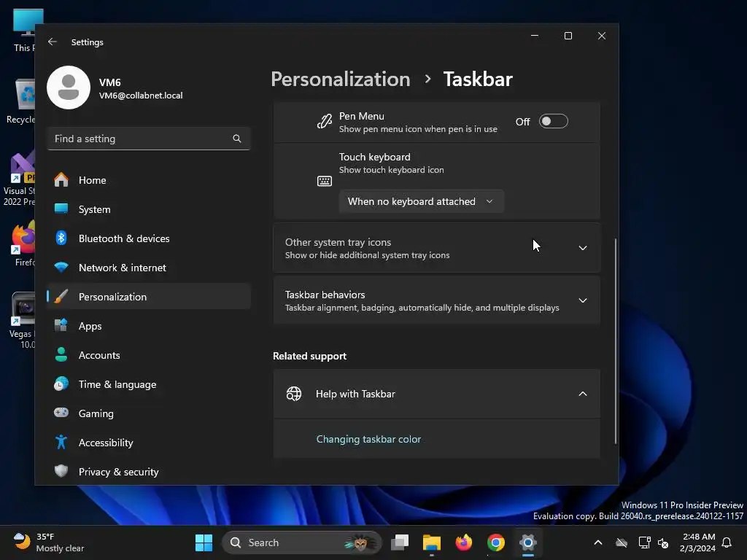Viewport: 747px width, 560px height.
Task: Open the Windows Start button on taskbar
Action: coord(204,542)
